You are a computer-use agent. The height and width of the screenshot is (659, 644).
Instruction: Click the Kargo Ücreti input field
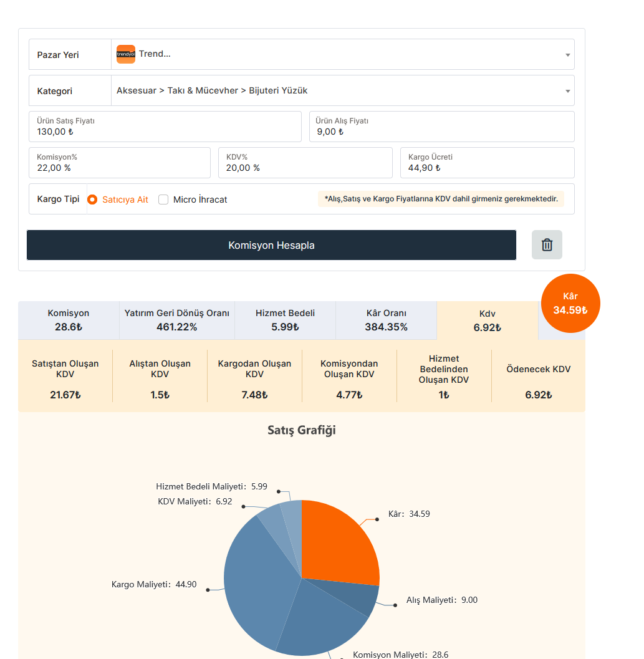[487, 163]
